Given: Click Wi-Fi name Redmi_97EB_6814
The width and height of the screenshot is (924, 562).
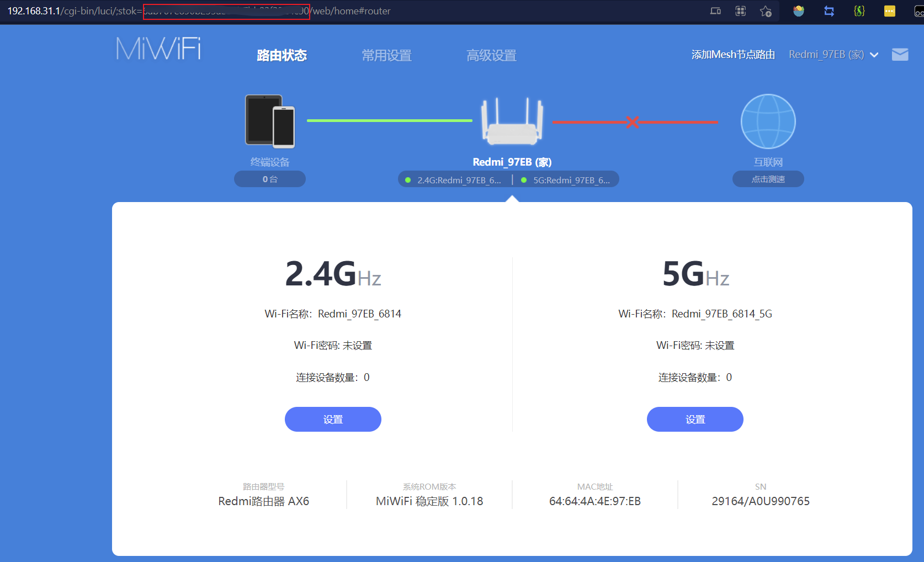Looking at the screenshot, I should pos(359,314).
